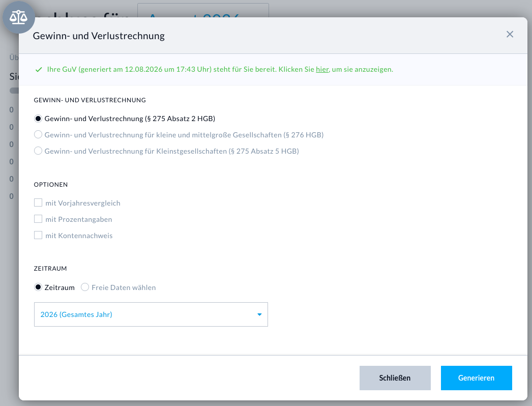The height and width of the screenshot is (406, 532).
Task: Click the month selector field behind the dialog
Action: (203, 10)
